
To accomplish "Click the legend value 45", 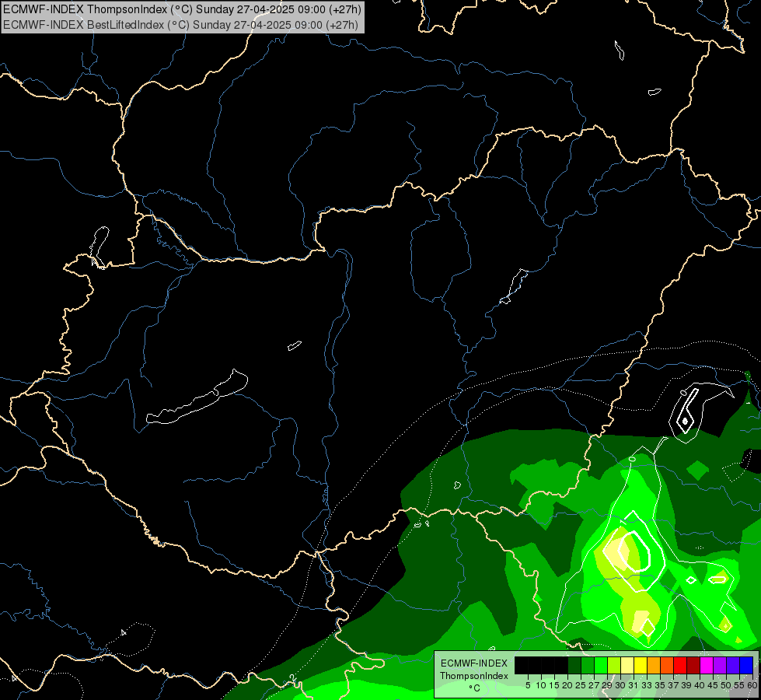I will (x=713, y=685).
